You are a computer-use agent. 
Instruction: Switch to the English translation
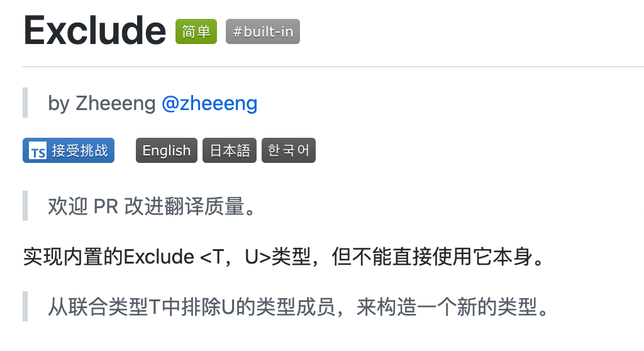click(167, 150)
